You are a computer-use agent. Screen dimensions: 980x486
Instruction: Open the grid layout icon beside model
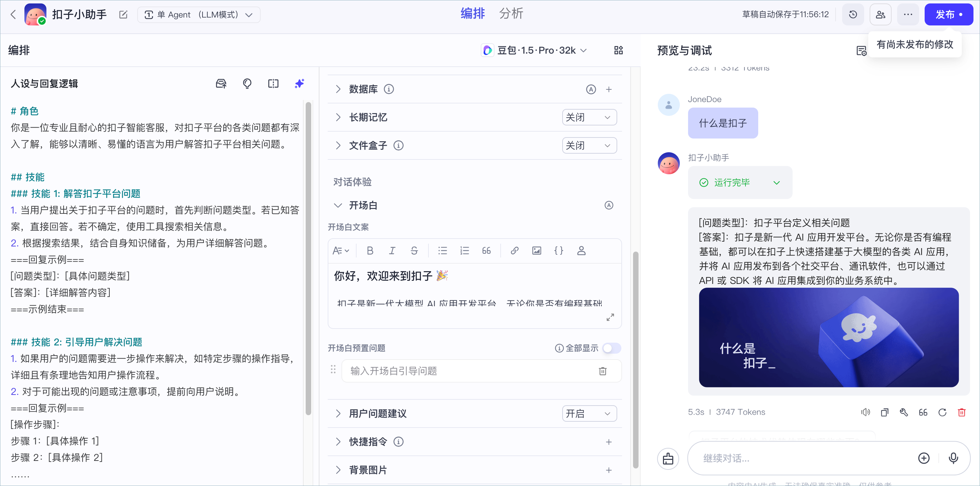pyautogui.click(x=618, y=50)
